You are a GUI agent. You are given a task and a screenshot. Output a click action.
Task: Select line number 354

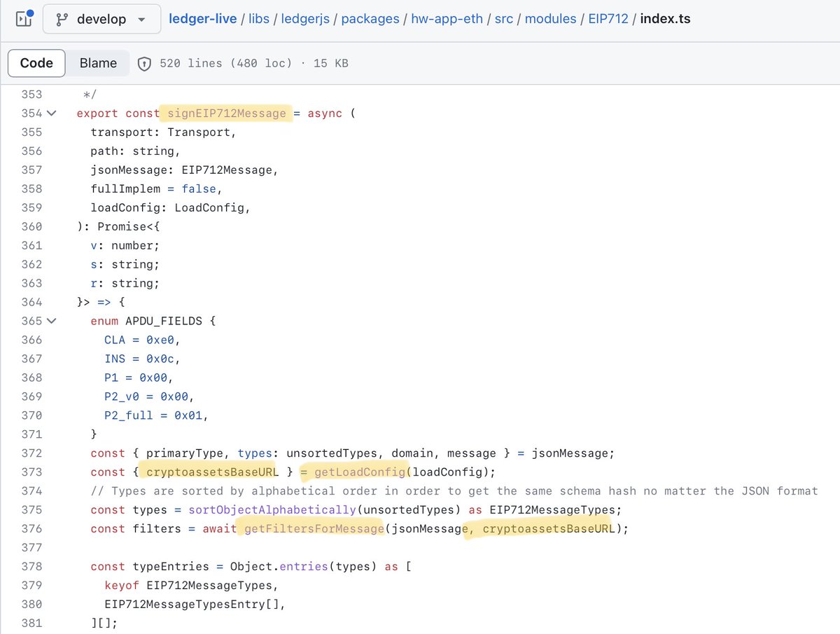pyautogui.click(x=31, y=113)
